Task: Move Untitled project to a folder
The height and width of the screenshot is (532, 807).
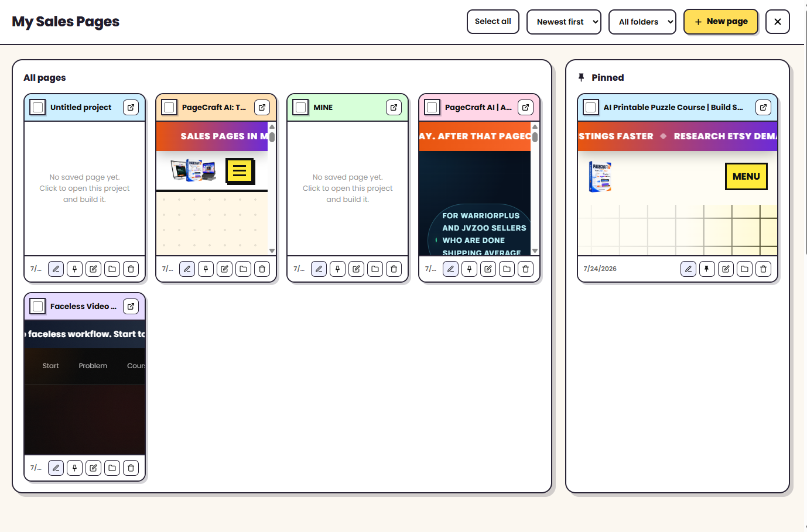Action: coord(112,269)
